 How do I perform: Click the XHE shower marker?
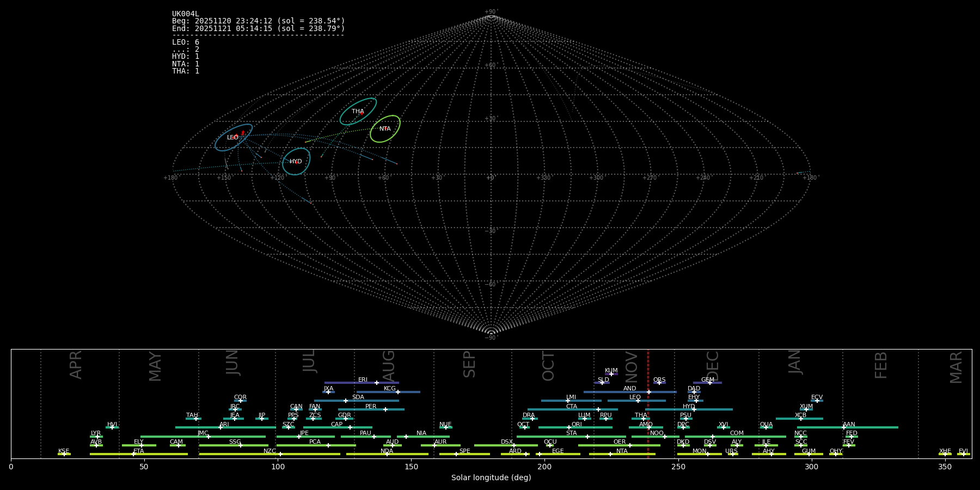[945, 454]
